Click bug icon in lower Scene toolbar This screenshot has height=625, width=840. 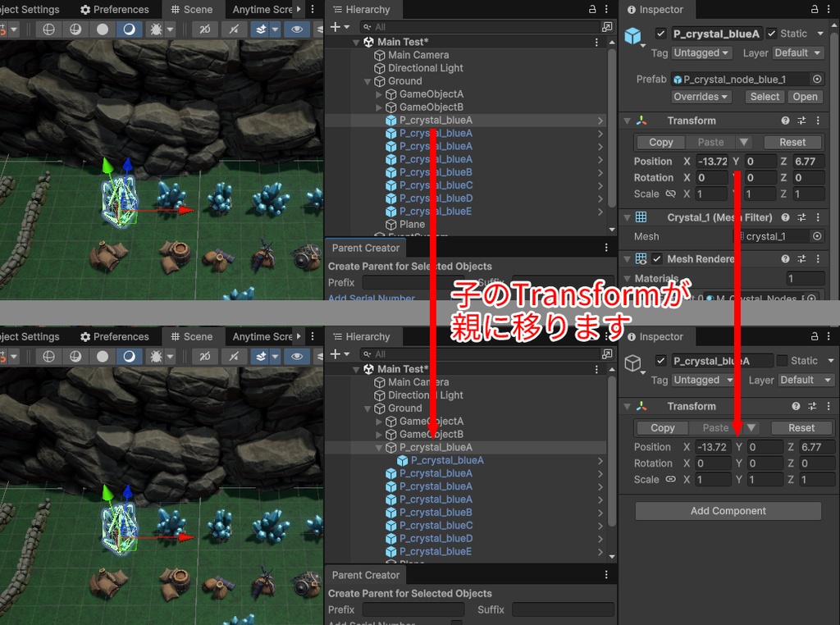(156, 357)
